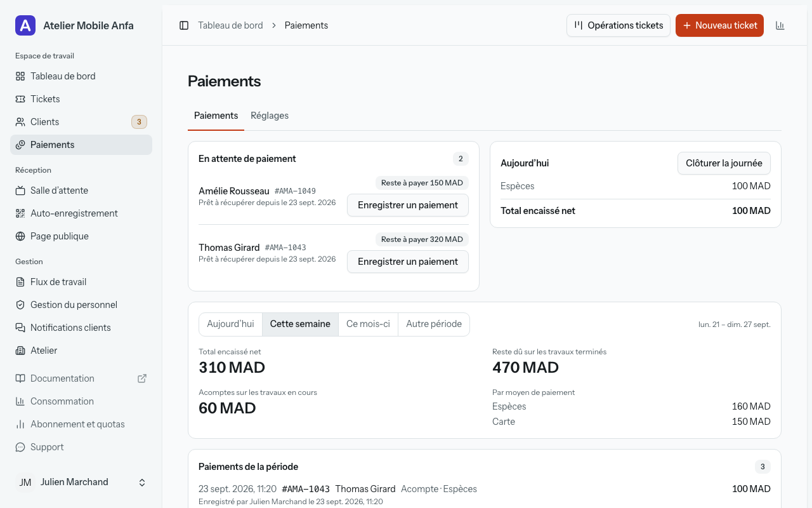Switch to the Réglages tab
The height and width of the screenshot is (508, 812).
coord(270,116)
